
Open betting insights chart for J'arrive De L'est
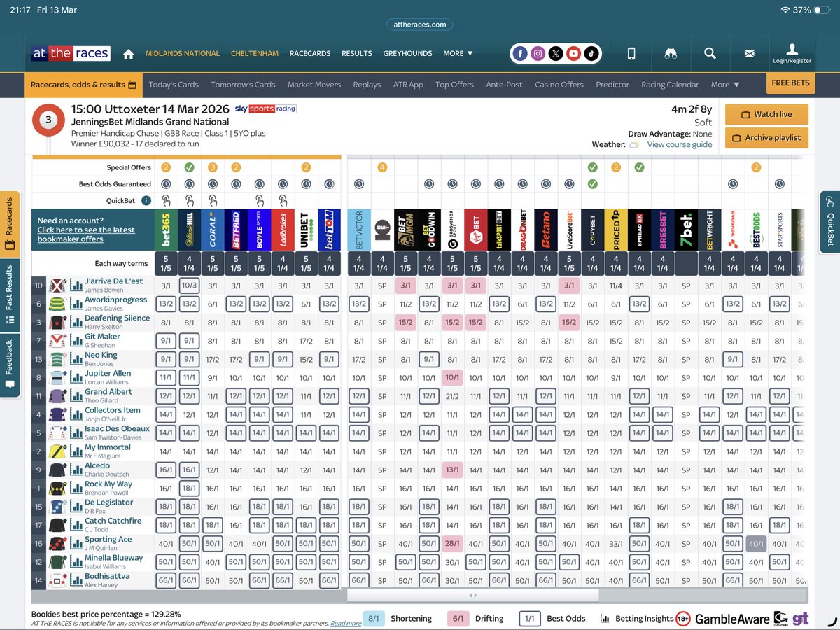pyautogui.click(x=76, y=285)
